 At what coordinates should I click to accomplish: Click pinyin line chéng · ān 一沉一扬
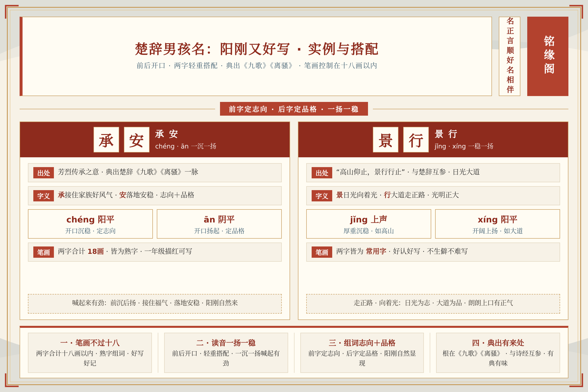pyautogui.click(x=185, y=146)
